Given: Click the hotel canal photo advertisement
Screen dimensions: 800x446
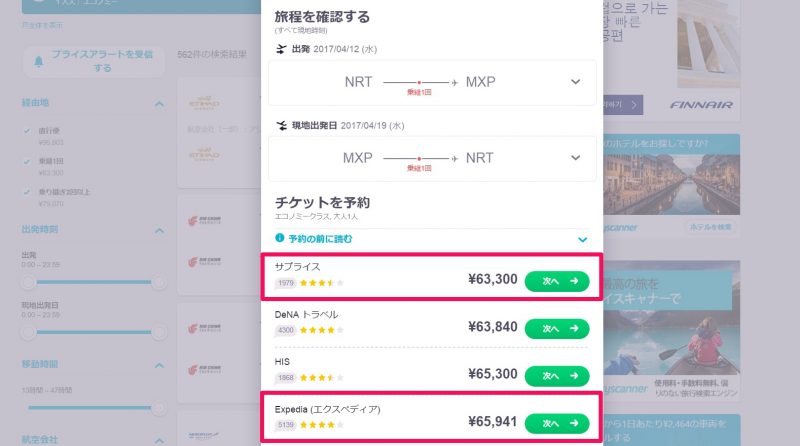Looking at the screenshot, I should click(671, 183).
